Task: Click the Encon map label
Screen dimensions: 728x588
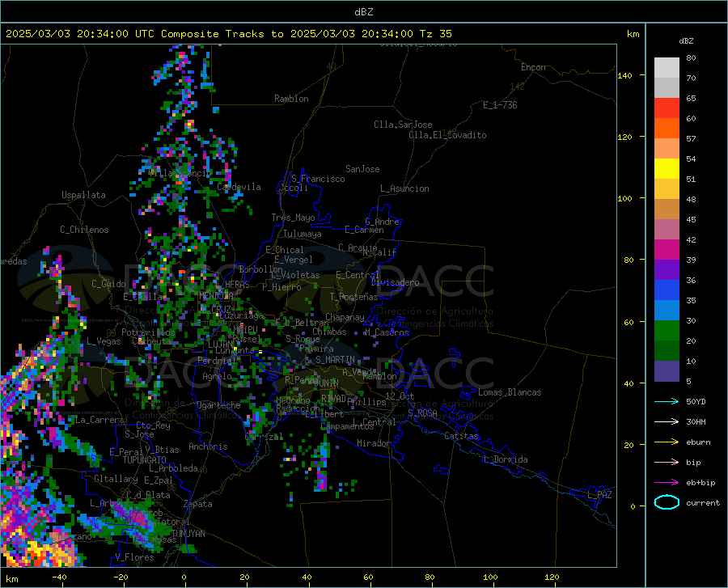Action: (533, 67)
